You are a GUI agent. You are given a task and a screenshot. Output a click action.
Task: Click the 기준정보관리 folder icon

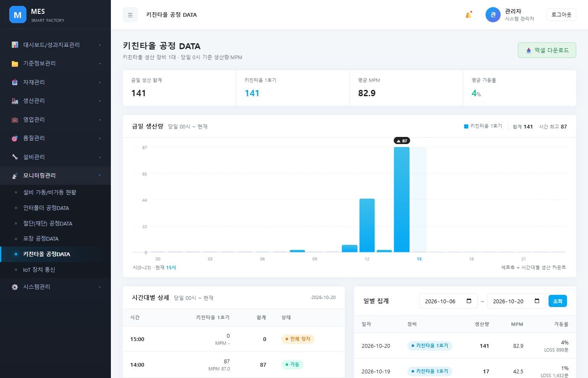tap(15, 63)
